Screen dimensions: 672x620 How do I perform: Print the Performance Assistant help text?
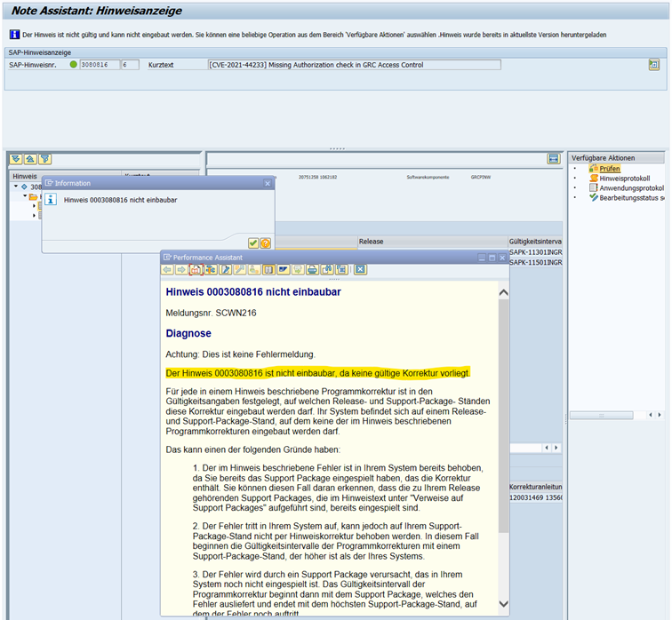[312, 269]
